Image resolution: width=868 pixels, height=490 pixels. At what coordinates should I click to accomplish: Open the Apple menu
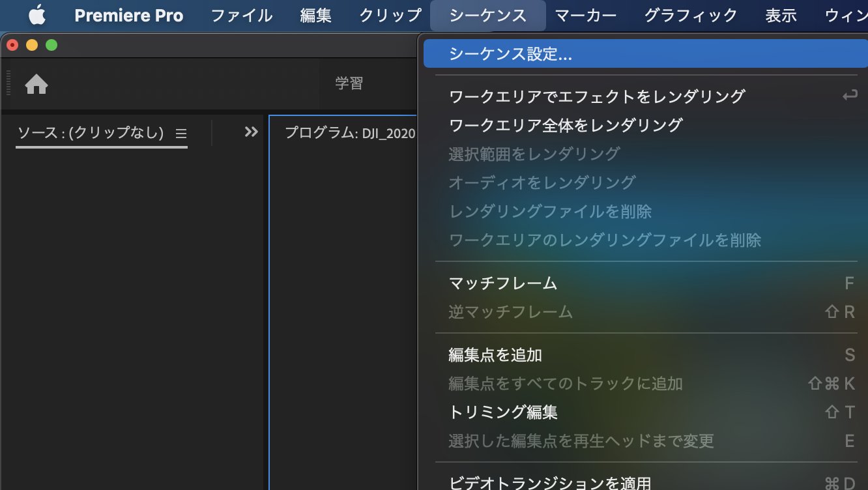pyautogui.click(x=37, y=15)
